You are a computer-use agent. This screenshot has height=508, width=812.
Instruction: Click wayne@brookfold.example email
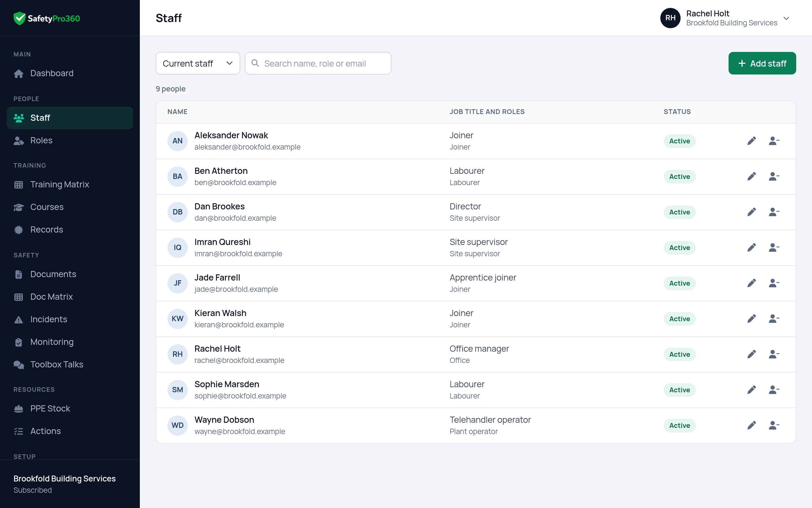[x=240, y=432]
